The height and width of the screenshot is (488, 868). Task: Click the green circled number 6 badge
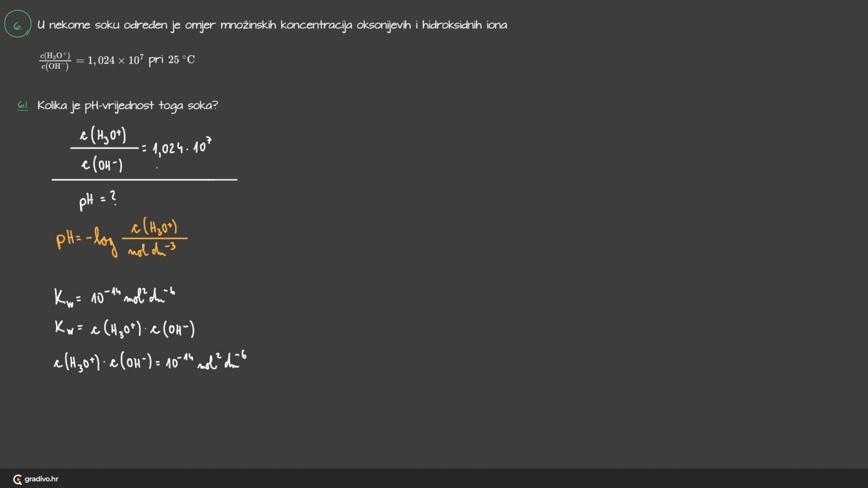pyautogui.click(x=18, y=25)
